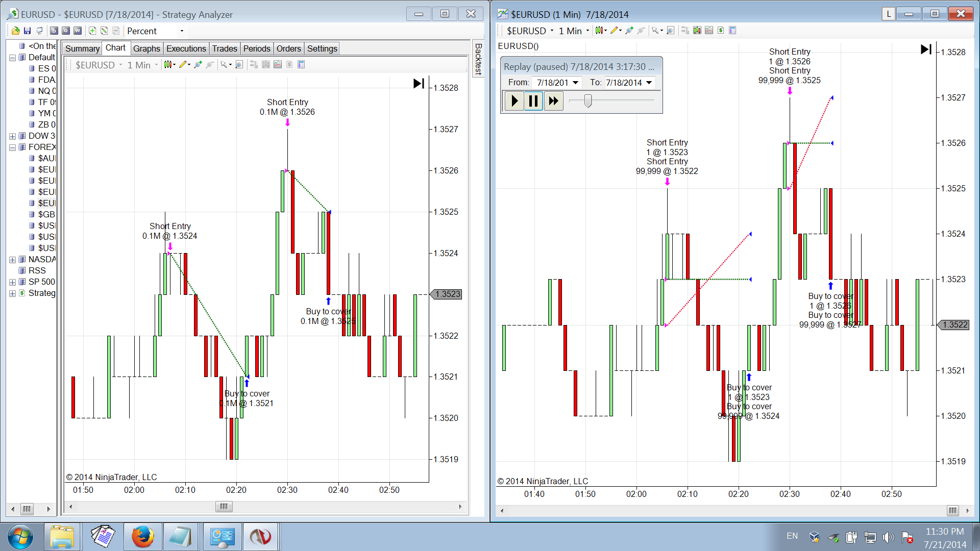Switch to the Summary tab

click(82, 48)
